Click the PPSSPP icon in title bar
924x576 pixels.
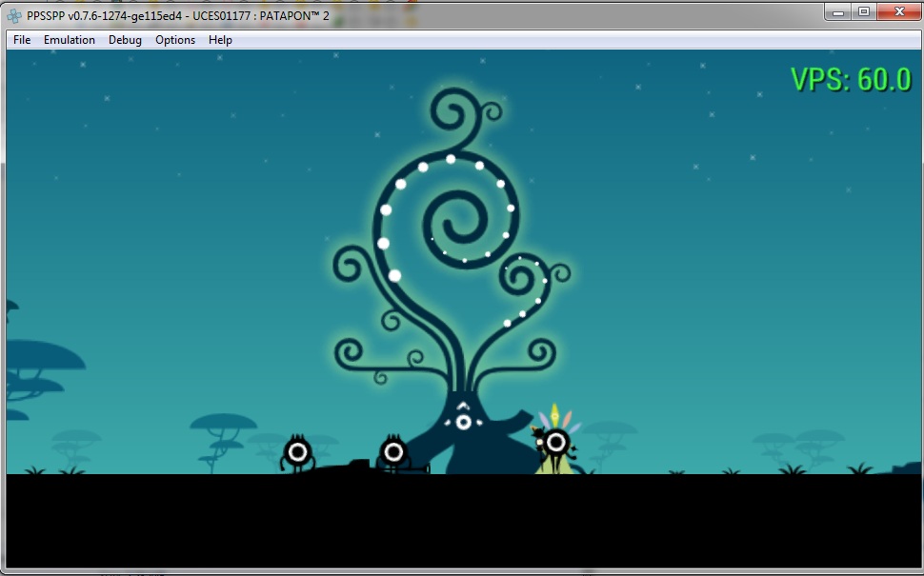[x=14, y=15]
